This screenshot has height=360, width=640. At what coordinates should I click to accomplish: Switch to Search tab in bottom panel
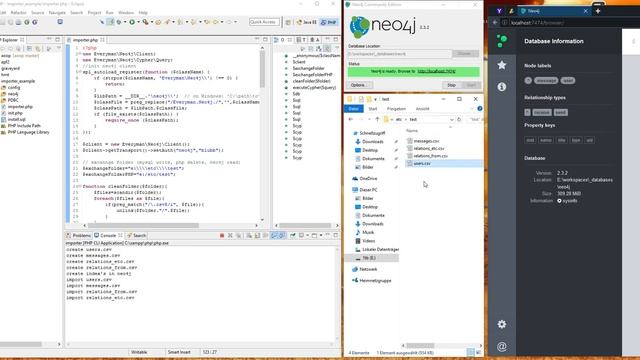(x=136, y=236)
